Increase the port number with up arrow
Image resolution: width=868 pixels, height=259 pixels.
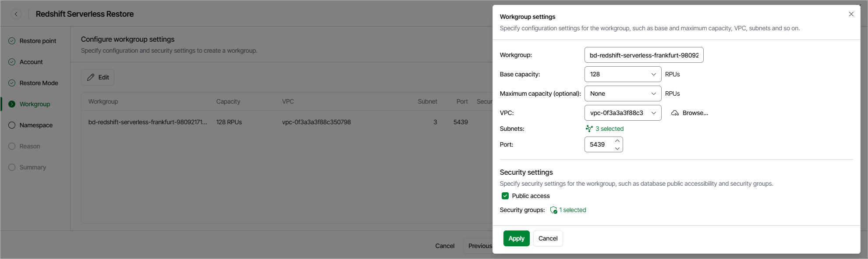(617, 141)
